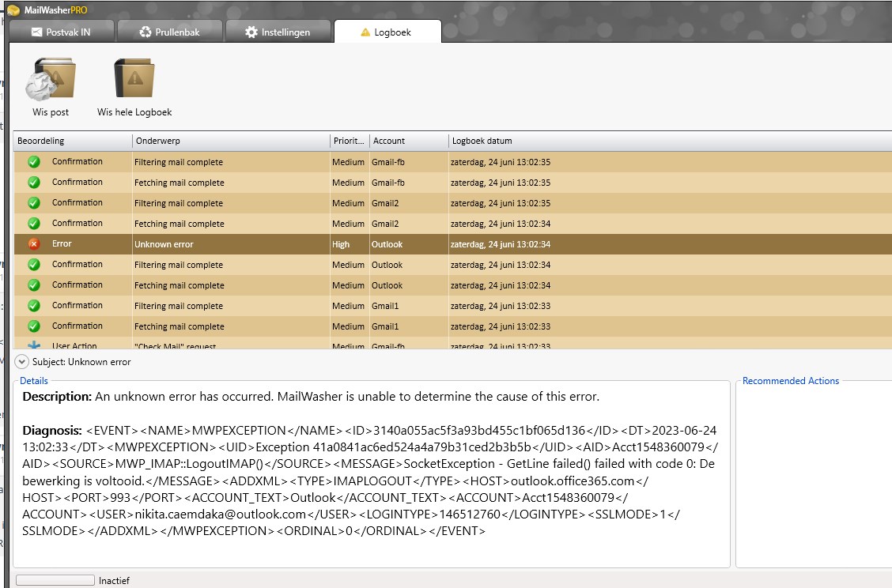Click the recycle icon on the Prullenbak tab
Image resolution: width=892 pixels, height=588 pixels.
pos(146,32)
